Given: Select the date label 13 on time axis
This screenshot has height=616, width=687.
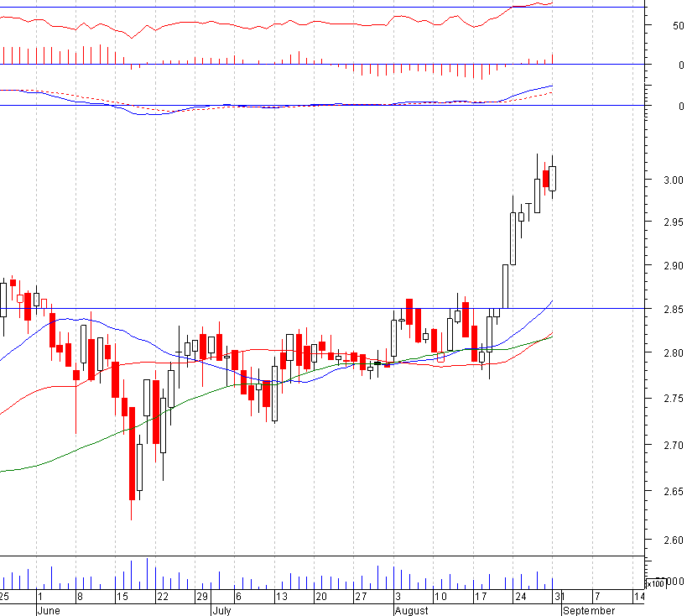Looking at the screenshot, I should (x=281, y=596).
